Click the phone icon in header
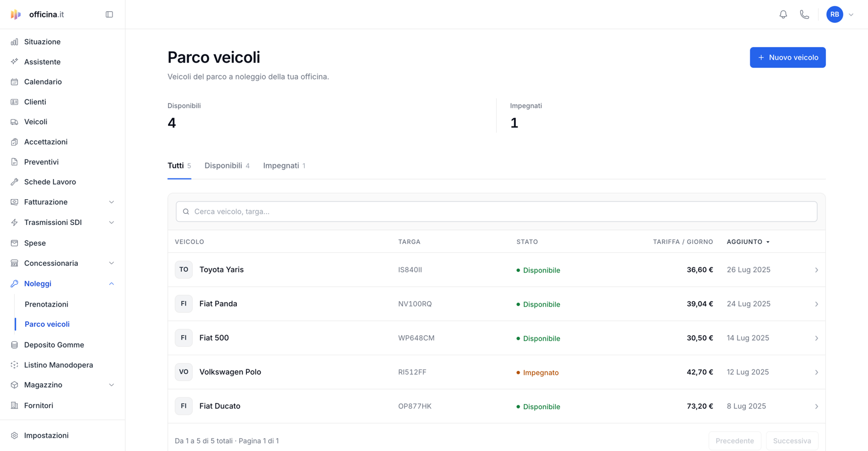868x451 pixels. coord(804,15)
